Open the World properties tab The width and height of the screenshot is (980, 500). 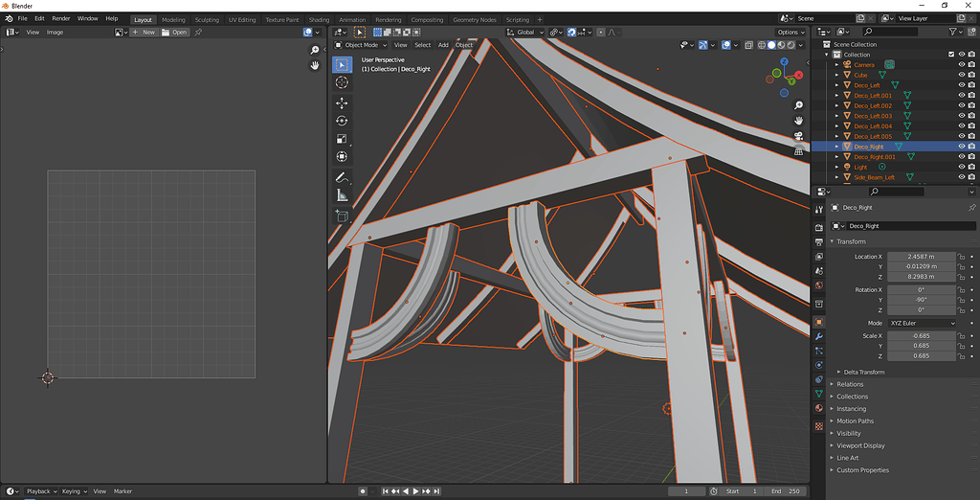tap(819, 285)
